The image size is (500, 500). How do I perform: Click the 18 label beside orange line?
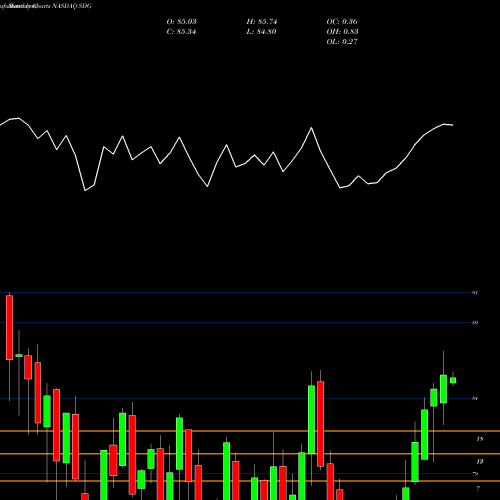(x=480, y=439)
